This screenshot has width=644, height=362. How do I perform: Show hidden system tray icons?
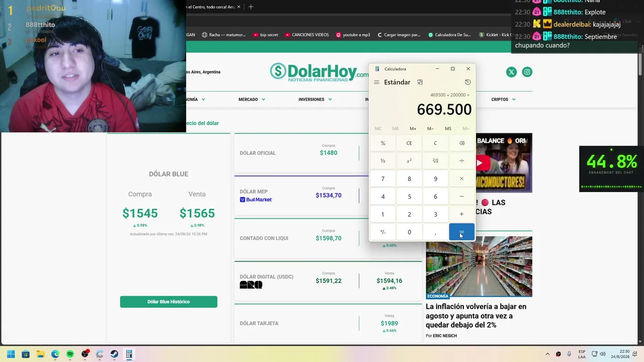coord(548,354)
